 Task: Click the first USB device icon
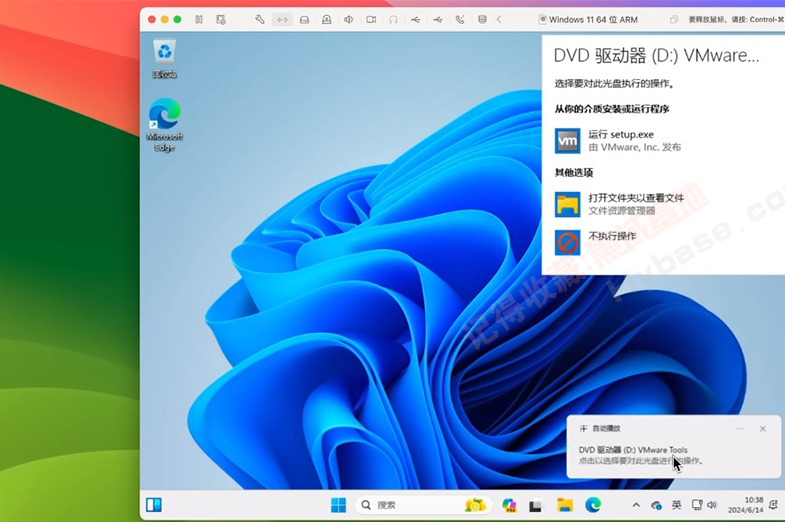[x=416, y=20]
